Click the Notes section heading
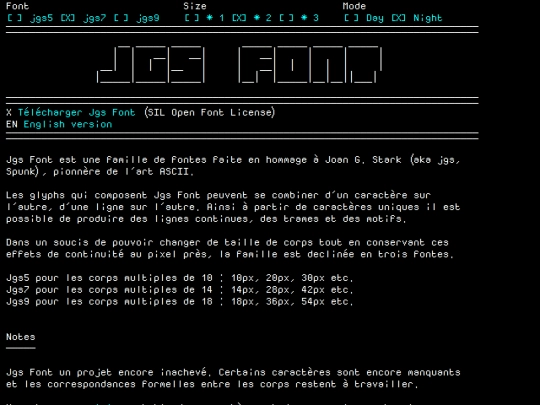Viewport: 540px width, 405px height. point(21,337)
